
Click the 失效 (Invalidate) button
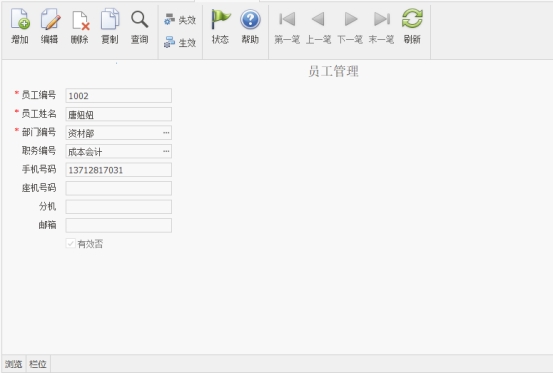pyautogui.click(x=180, y=20)
